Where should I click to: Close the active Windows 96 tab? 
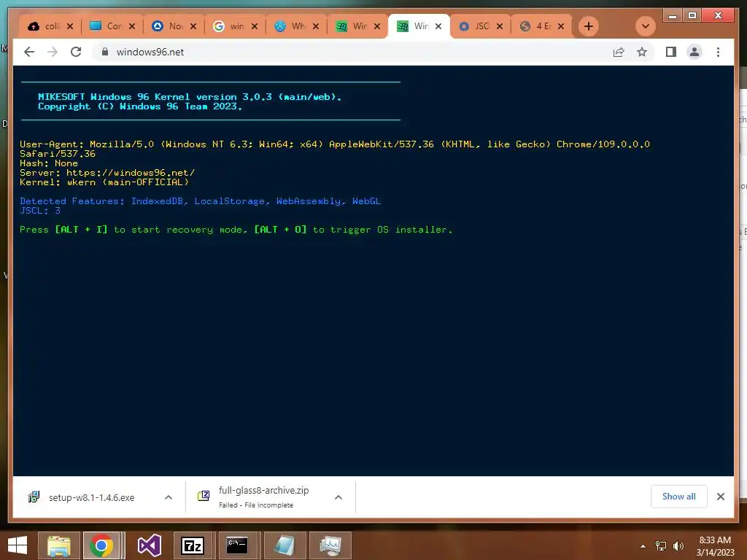[x=438, y=26]
